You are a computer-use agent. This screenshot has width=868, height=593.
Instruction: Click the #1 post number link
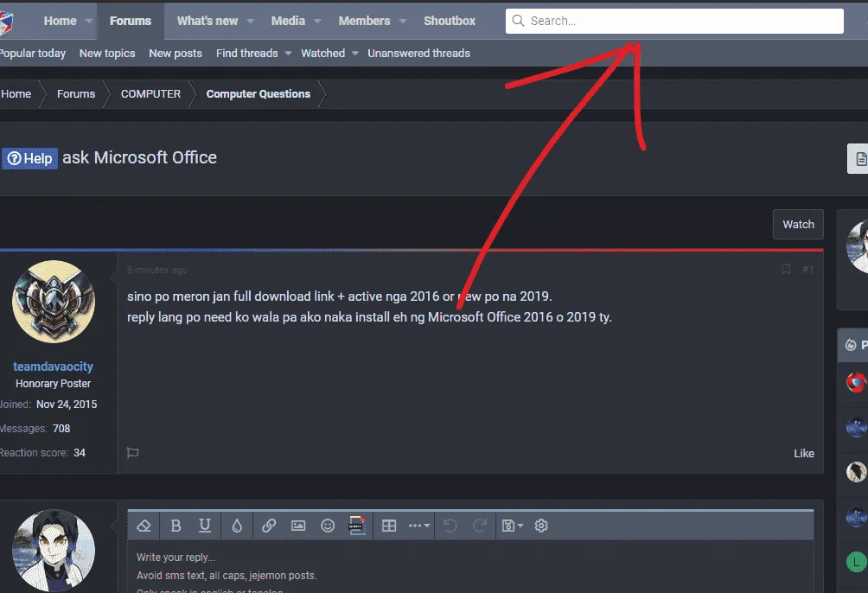pos(807,270)
